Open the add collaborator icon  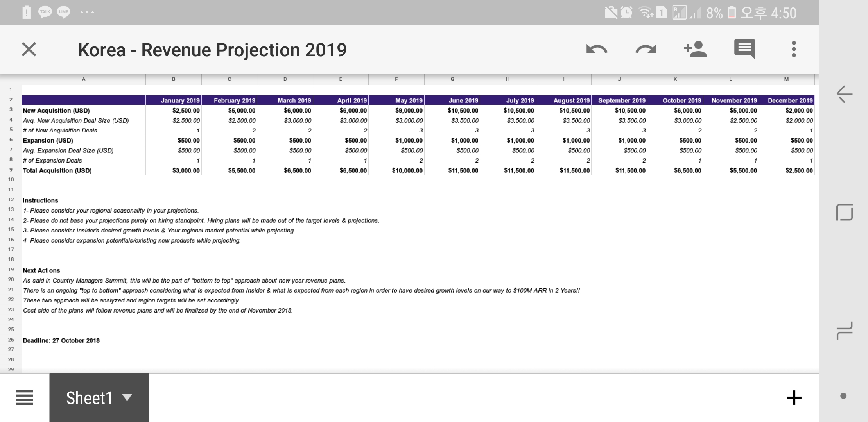click(695, 49)
